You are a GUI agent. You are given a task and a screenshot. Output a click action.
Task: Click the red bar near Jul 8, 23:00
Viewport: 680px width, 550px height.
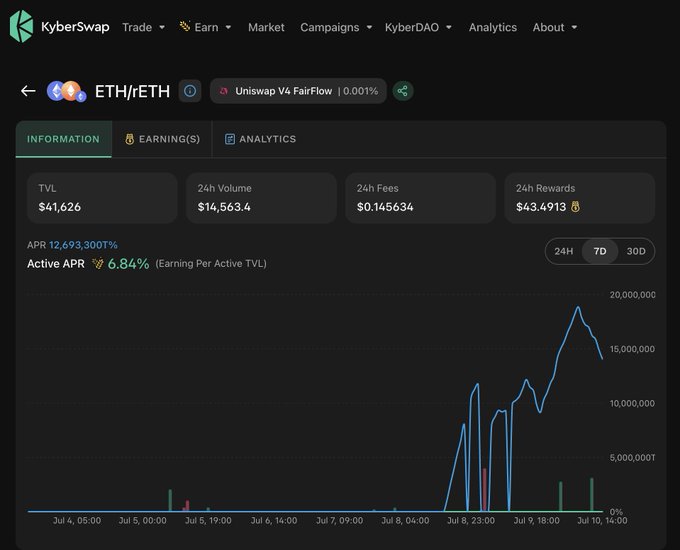tap(484, 490)
